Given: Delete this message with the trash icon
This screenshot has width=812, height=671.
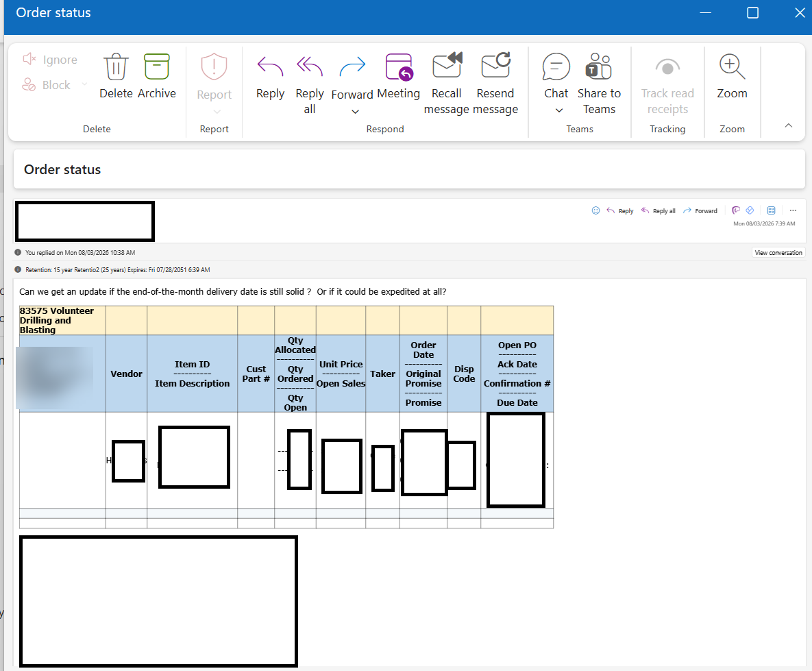Looking at the screenshot, I should pyautogui.click(x=116, y=67).
